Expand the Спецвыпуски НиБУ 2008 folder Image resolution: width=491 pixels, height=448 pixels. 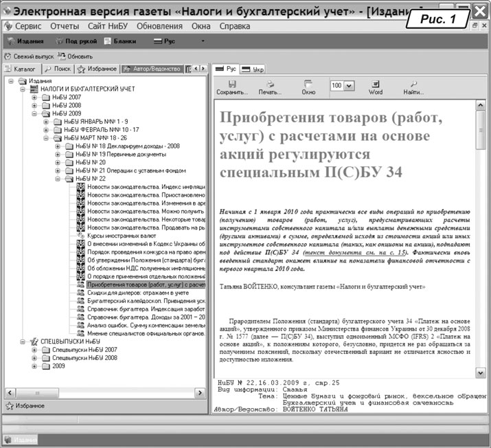[34, 358]
